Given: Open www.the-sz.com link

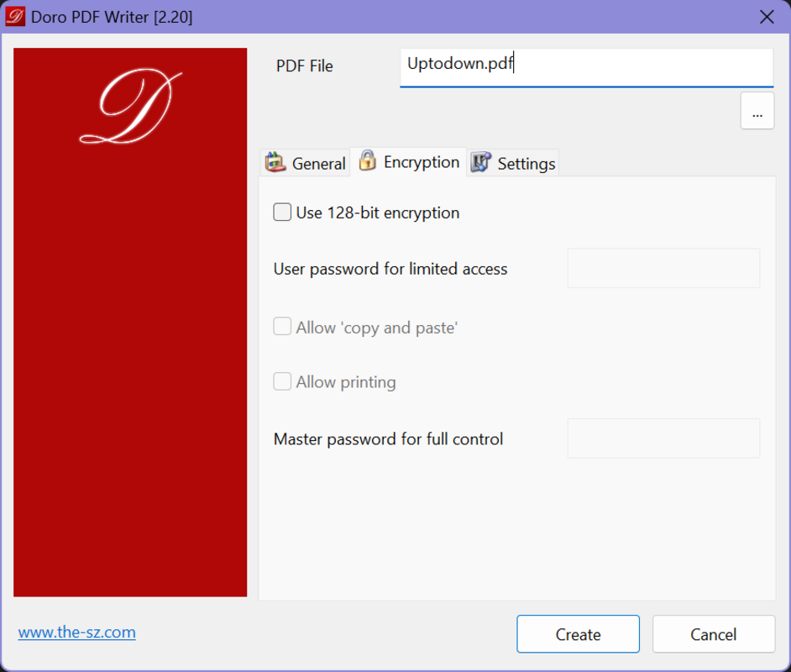Looking at the screenshot, I should pyautogui.click(x=77, y=633).
